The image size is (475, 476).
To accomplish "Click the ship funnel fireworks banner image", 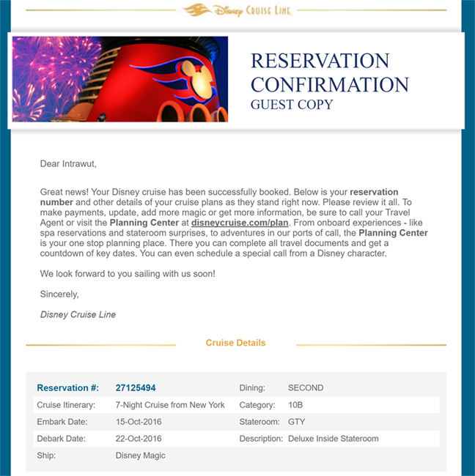I will (120, 79).
